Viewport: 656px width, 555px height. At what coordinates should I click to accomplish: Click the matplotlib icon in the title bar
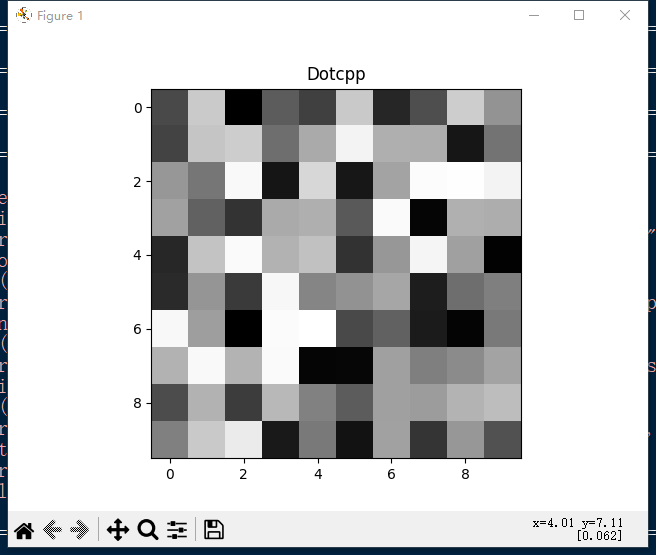tap(24, 15)
